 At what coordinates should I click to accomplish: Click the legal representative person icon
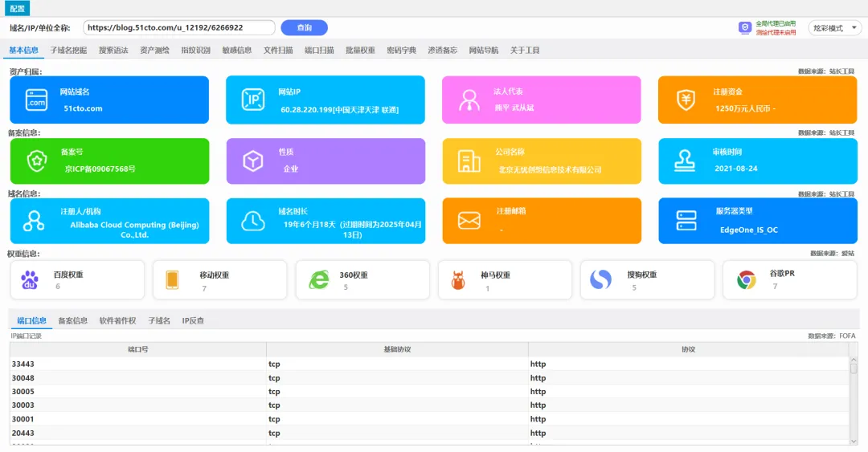(x=469, y=100)
